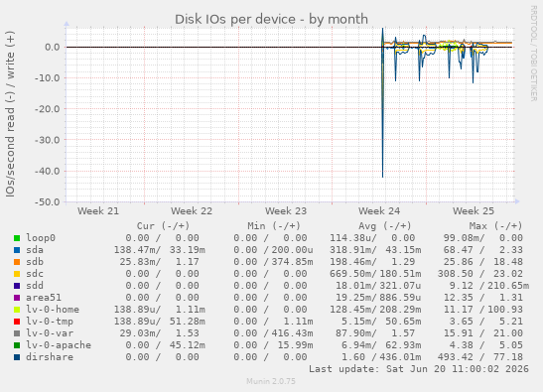Image resolution: width=543 pixels, height=392 pixels.
Task: Select the sda legend label
Action: pos(35,250)
